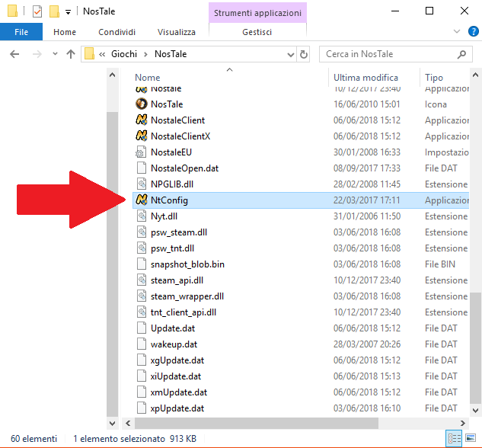
Task: Click the xiUpdate.dat file icon
Action: tap(142, 376)
